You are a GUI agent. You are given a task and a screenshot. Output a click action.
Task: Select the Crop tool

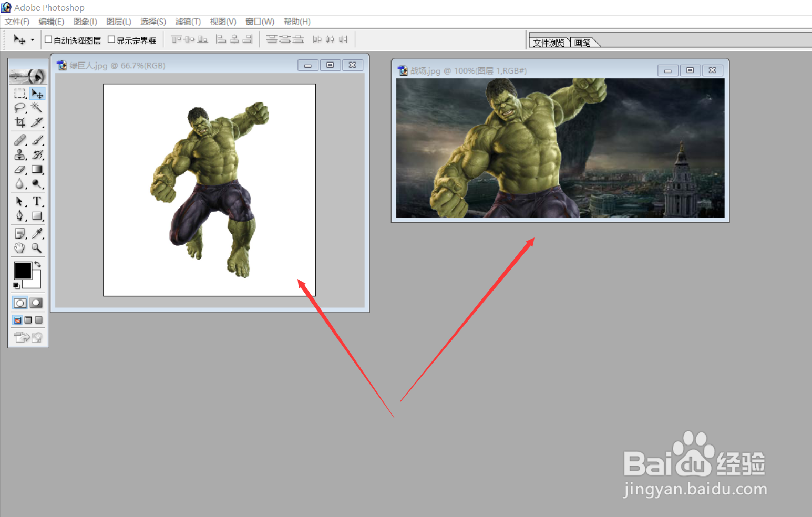pyautogui.click(x=20, y=122)
